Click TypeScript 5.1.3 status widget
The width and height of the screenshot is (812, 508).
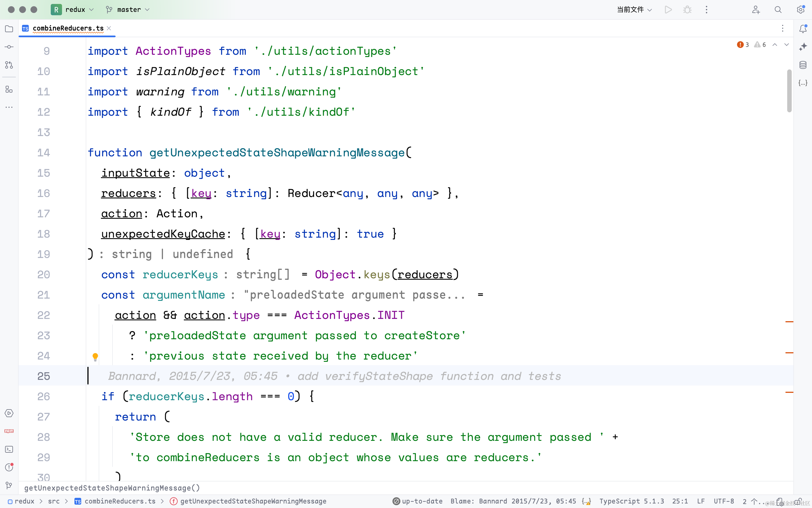pos(632,501)
